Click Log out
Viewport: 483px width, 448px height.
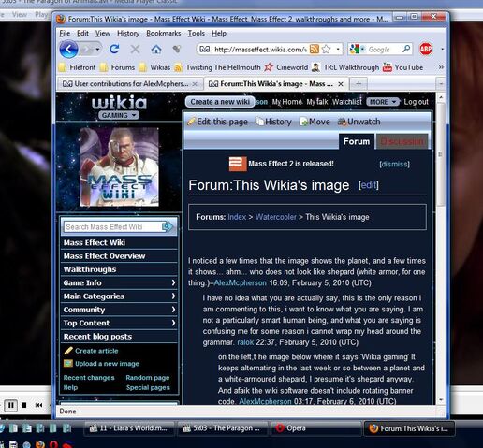[416, 102]
